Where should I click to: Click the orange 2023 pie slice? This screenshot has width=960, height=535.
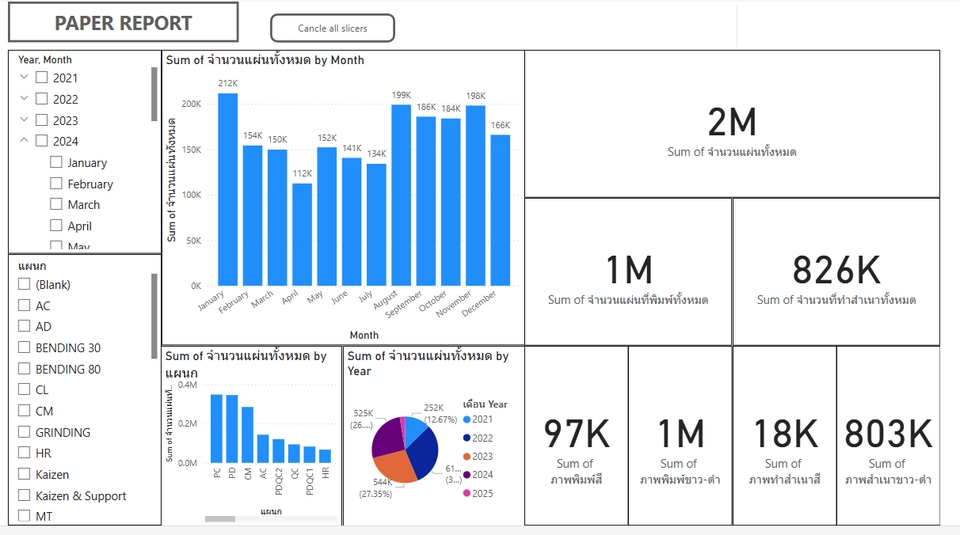click(395, 468)
